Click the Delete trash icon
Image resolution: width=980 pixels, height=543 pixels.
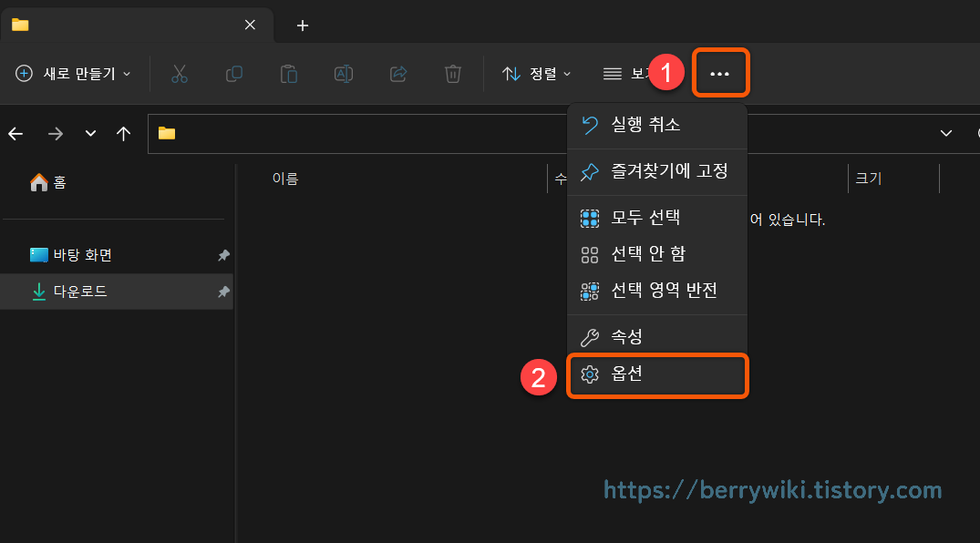(453, 73)
